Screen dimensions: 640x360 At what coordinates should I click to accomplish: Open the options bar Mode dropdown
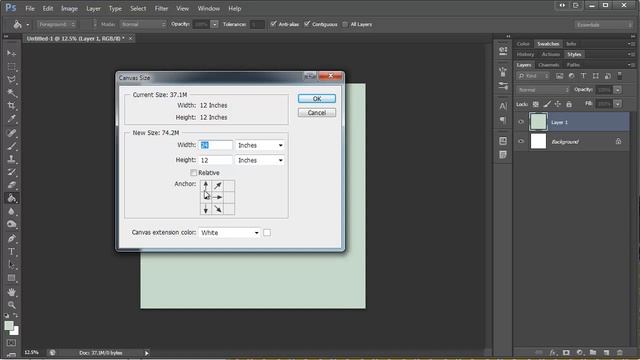[x=143, y=24]
